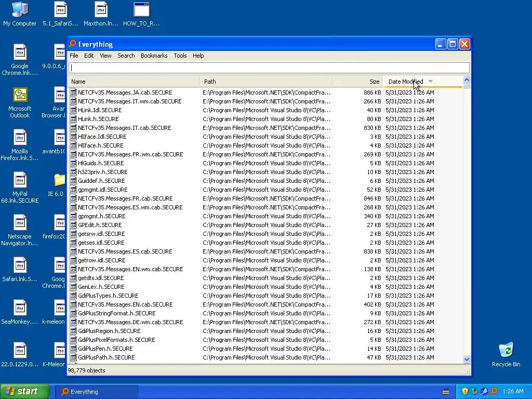Select file icon of getsrw.idl.SECURE
This screenshot has width=532, height=399.
click(73, 233)
